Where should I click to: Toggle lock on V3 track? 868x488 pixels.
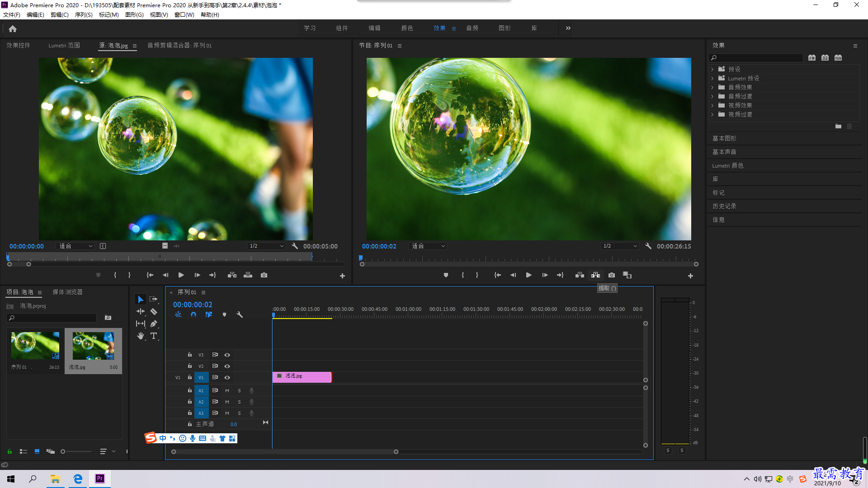point(190,355)
